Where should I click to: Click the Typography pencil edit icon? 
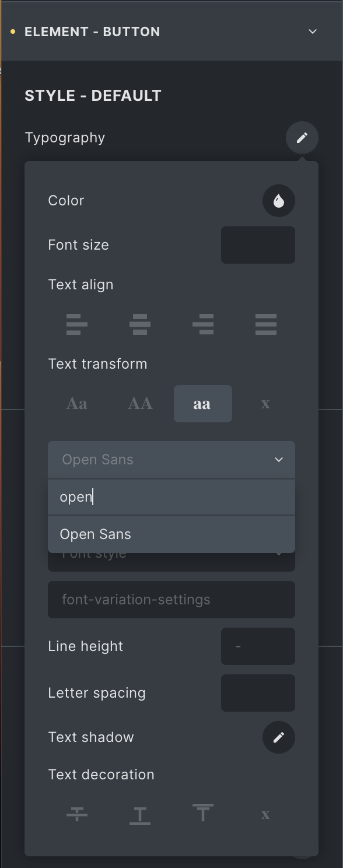pyautogui.click(x=302, y=138)
